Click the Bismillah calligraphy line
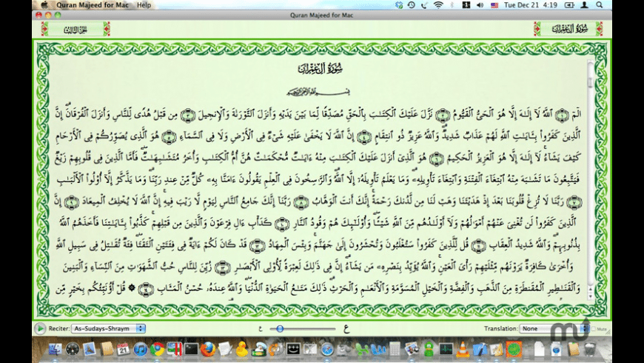Screen dimensions: 644x363 [x=318, y=92]
